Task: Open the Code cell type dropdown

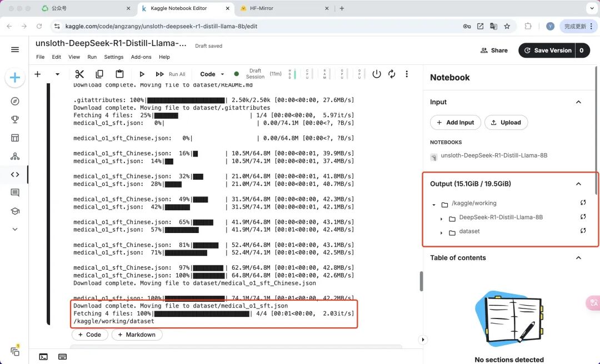Action: [x=212, y=74]
